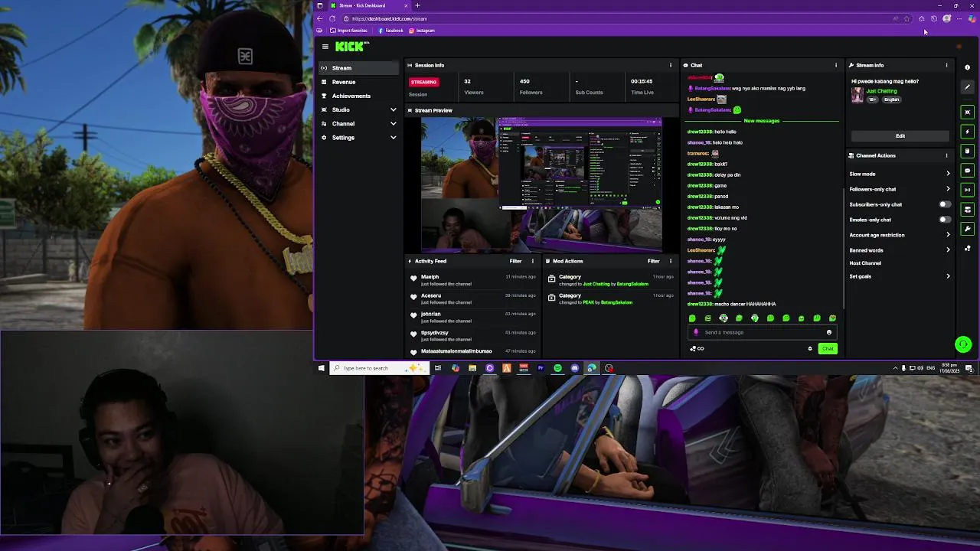The image size is (980, 551).
Task: Open Mod Actions options menu
Action: point(671,261)
